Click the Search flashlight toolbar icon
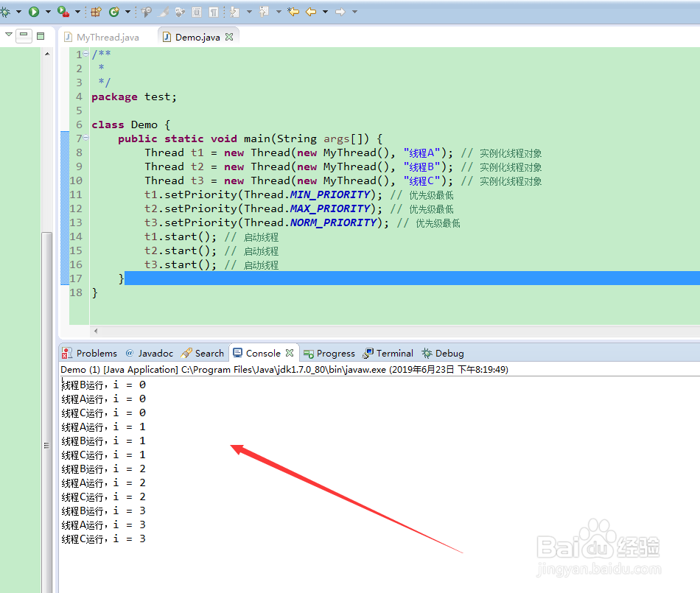The image size is (700, 593). [x=164, y=12]
